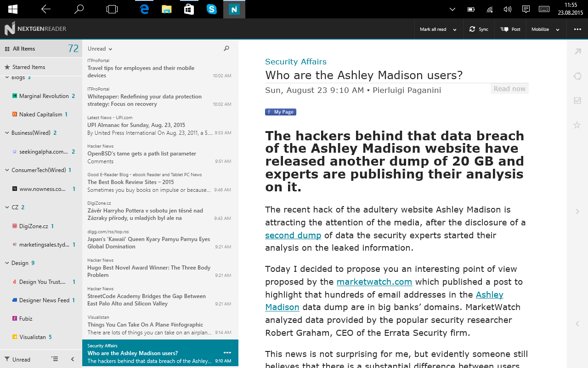
Task: Select All Items in the sidebar
Action: [41, 48]
